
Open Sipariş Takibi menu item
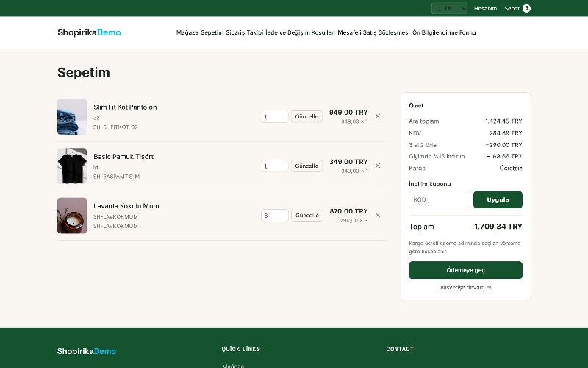point(245,32)
